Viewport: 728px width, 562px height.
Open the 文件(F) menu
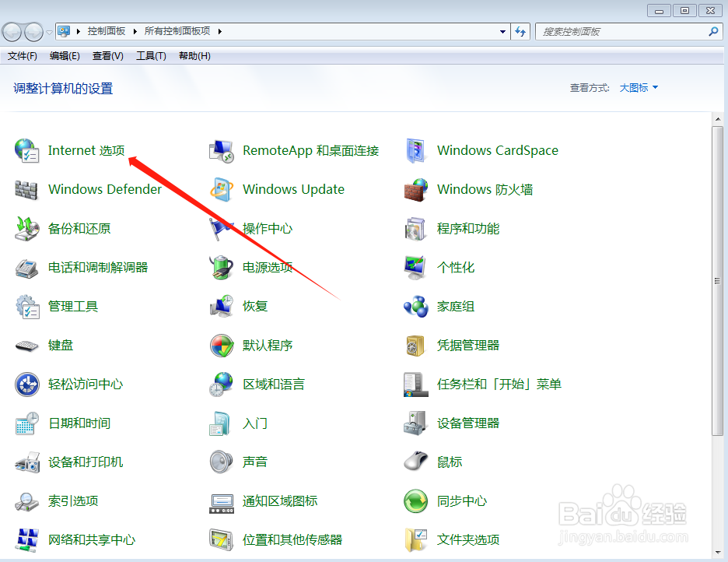23,56
